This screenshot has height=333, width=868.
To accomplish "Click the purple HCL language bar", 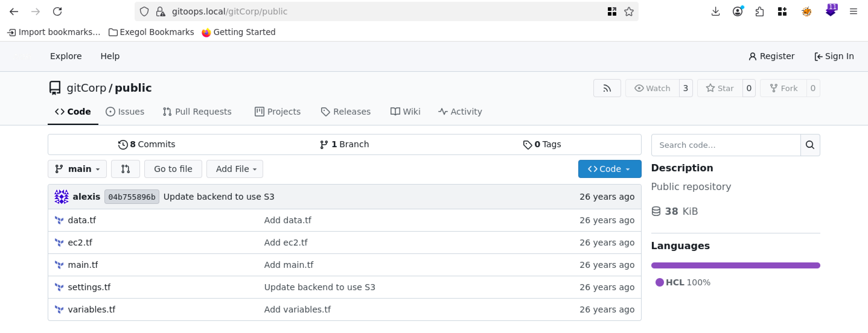I will (x=735, y=265).
